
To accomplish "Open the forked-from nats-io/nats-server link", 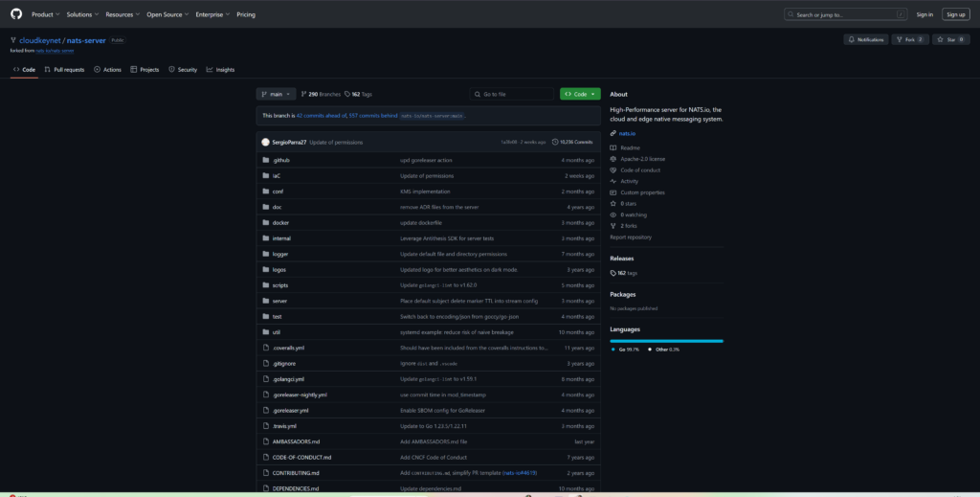I will tap(55, 50).
